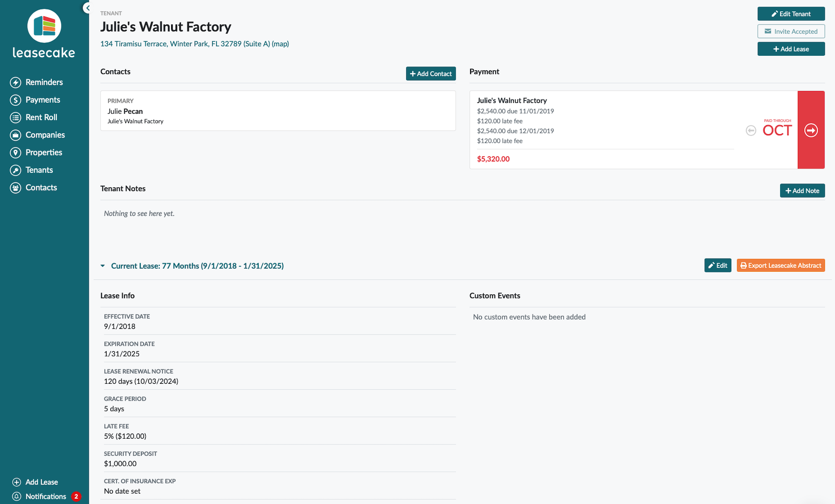
Task: Click Effective Date value 9/1/2018
Action: pos(120,327)
